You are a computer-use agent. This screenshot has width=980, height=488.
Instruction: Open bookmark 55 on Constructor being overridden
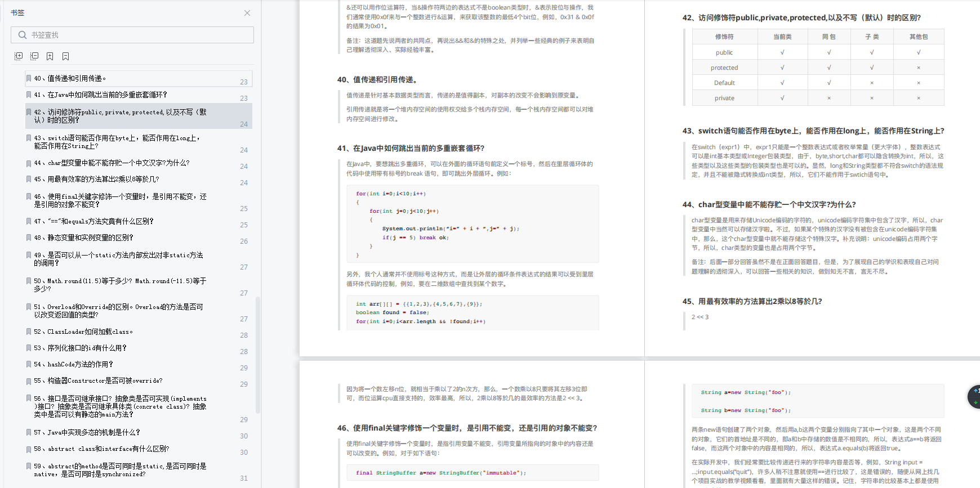click(139, 380)
